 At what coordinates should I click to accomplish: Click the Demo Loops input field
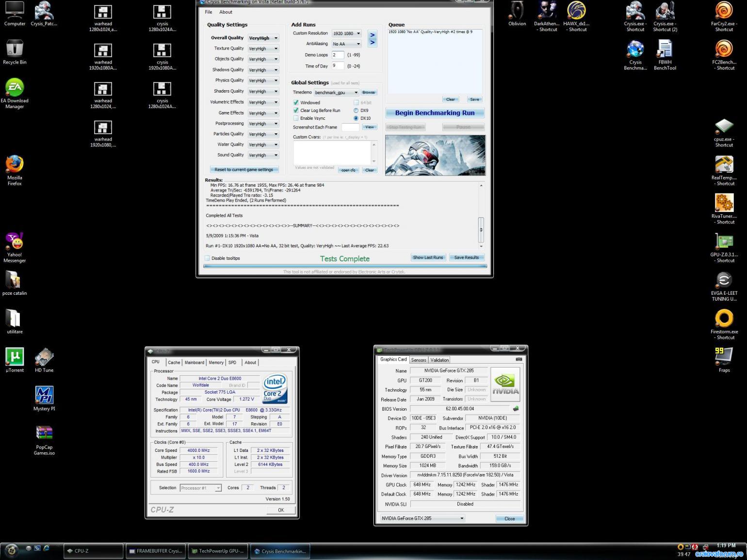338,55
